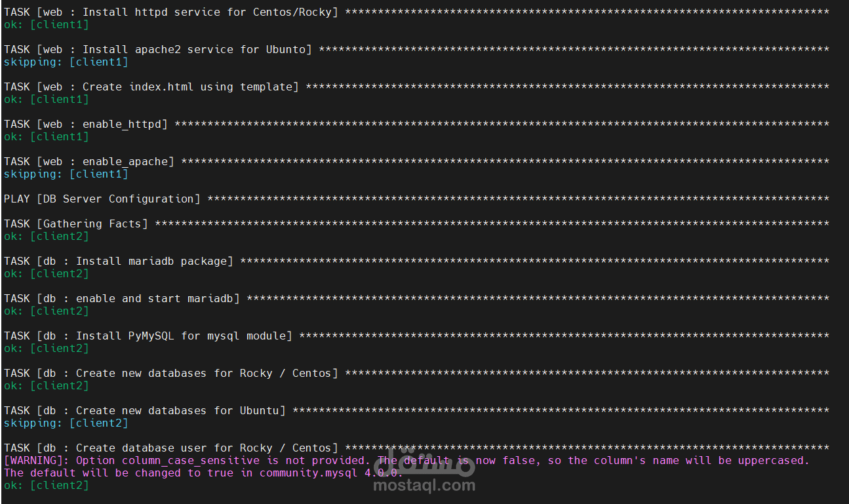
Task: Click 'Create new databases for Rocky / Centos' line
Action: pyautogui.click(x=416, y=374)
